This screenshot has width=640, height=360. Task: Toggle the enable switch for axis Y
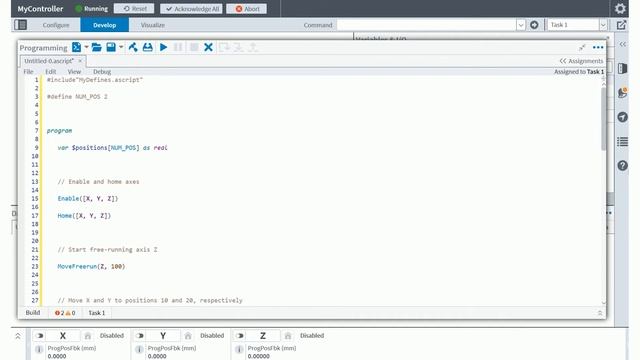140,336
